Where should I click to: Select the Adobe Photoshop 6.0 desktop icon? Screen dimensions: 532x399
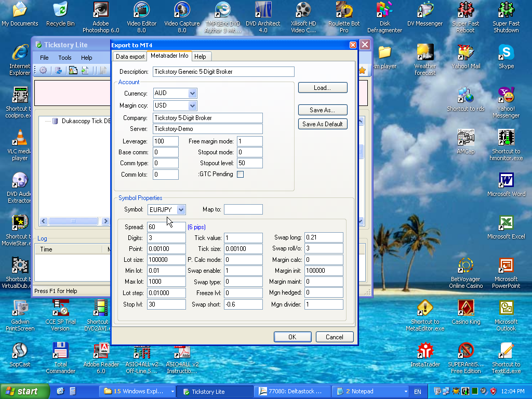(101, 17)
